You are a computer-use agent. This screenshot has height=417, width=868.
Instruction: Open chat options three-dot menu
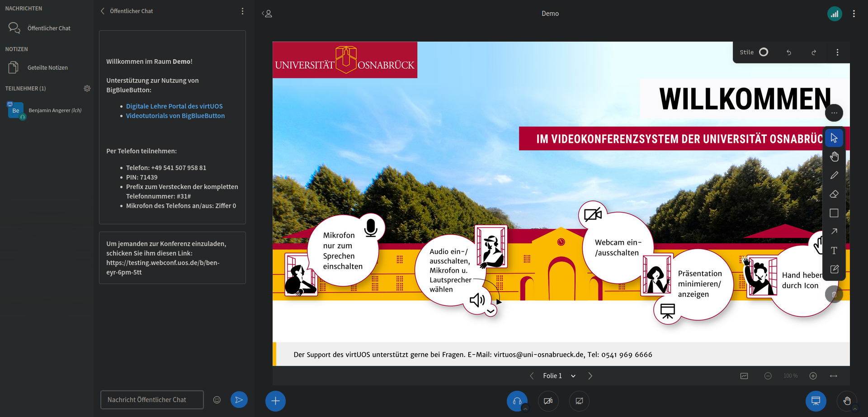243,11
